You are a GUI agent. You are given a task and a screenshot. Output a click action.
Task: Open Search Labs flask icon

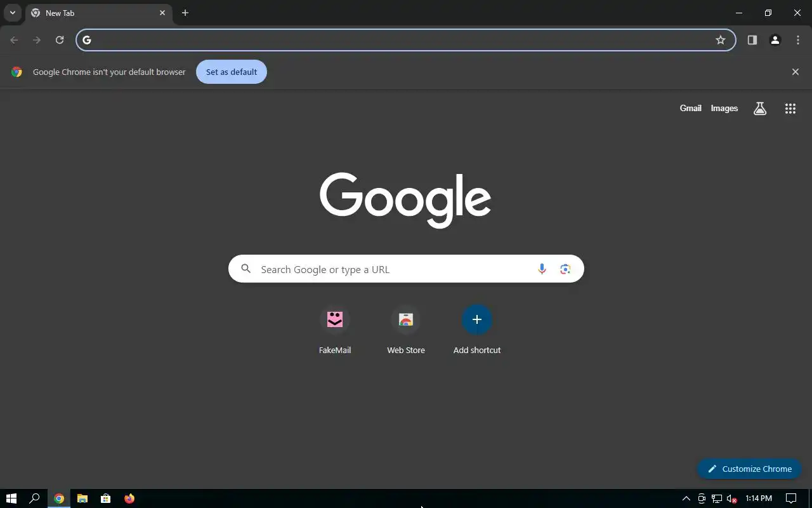click(760, 109)
